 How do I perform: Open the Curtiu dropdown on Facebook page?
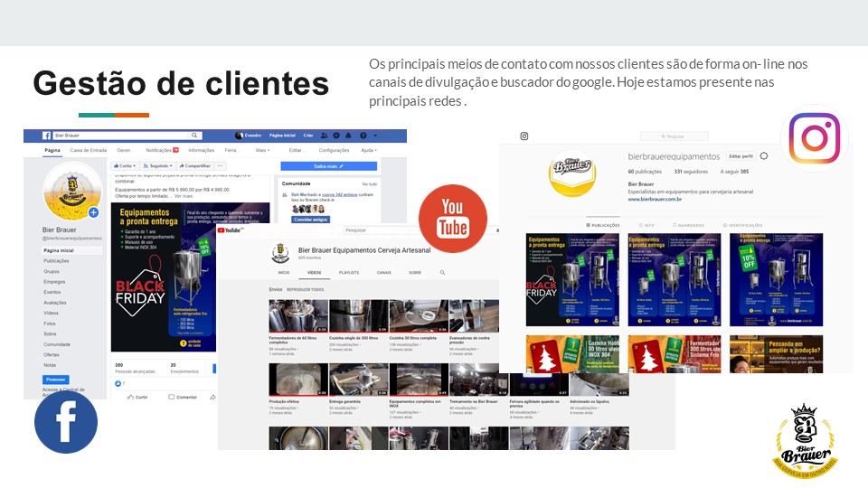[x=125, y=166]
